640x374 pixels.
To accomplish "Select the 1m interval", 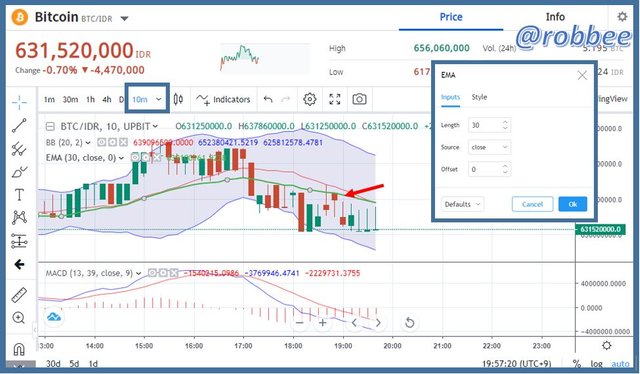I will (49, 99).
